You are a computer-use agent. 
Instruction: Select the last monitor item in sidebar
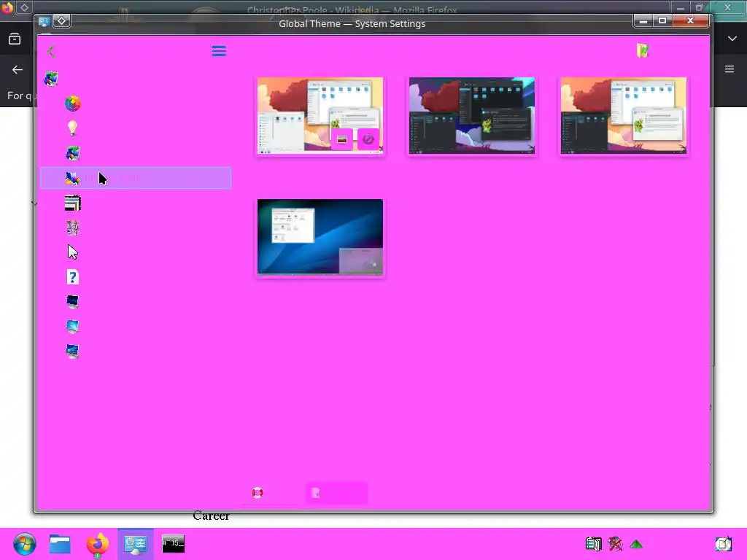click(72, 351)
